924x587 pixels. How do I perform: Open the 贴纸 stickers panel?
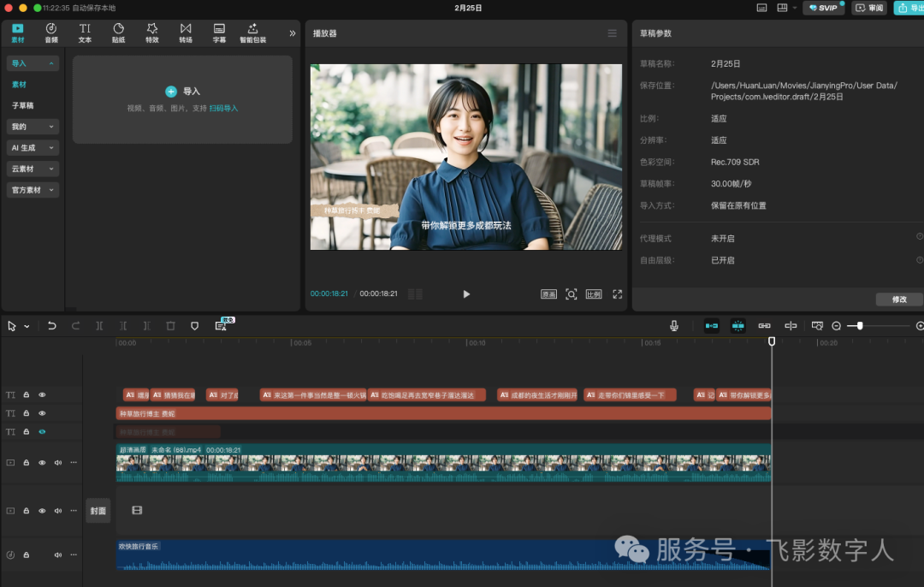[x=118, y=33]
